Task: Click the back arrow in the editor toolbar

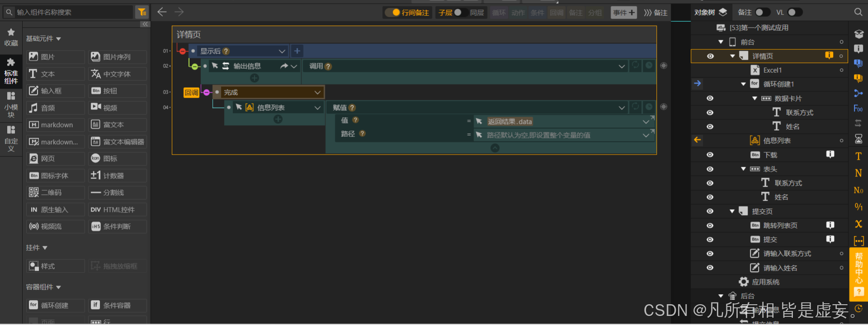Action: pos(162,12)
